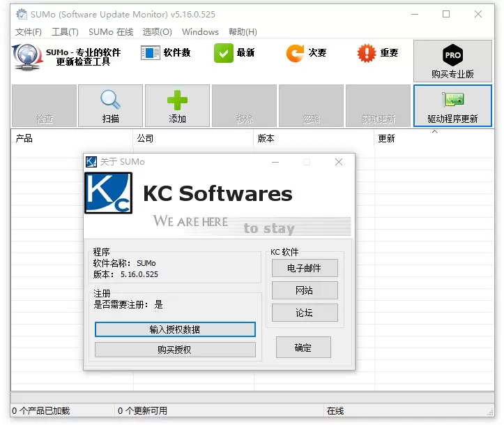Click the greyed 获取更新 toolbar button

coord(378,105)
